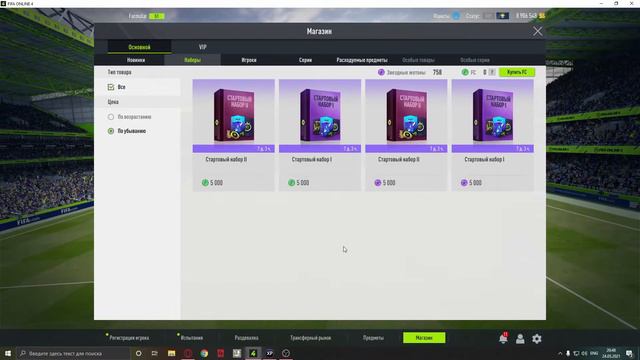Open Task View on the taskbar
This screenshot has width=640, height=360.
[x=155, y=353]
